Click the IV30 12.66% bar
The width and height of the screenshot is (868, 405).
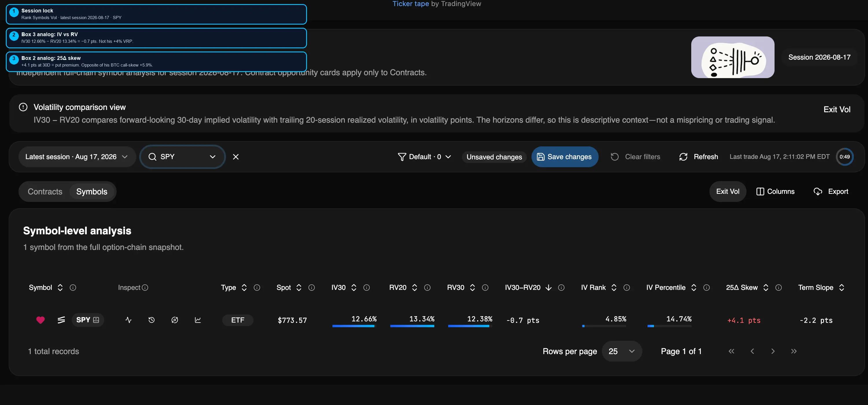click(x=354, y=326)
